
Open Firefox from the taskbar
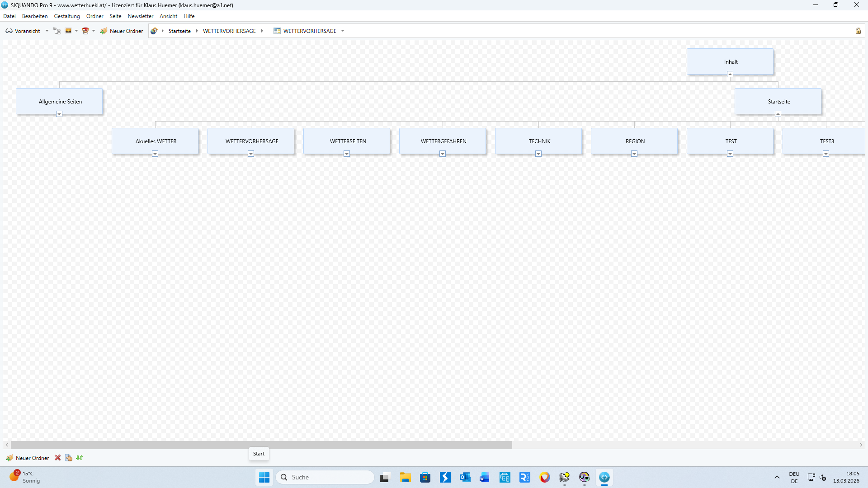click(x=544, y=477)
